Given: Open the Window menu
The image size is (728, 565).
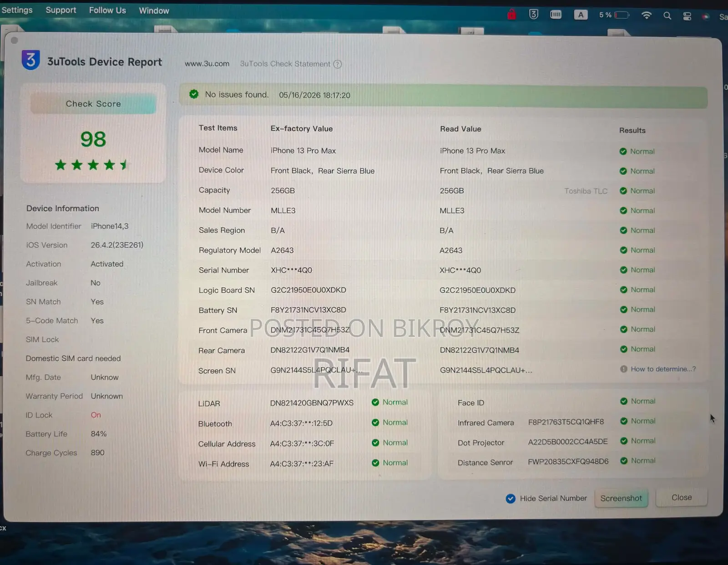Looking at the screenshot, I should click(x=154, y=10).
